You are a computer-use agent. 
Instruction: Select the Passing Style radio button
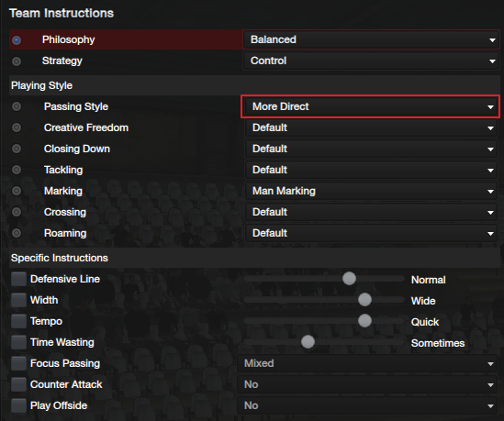pyautogui.click(x=17, y=106)
